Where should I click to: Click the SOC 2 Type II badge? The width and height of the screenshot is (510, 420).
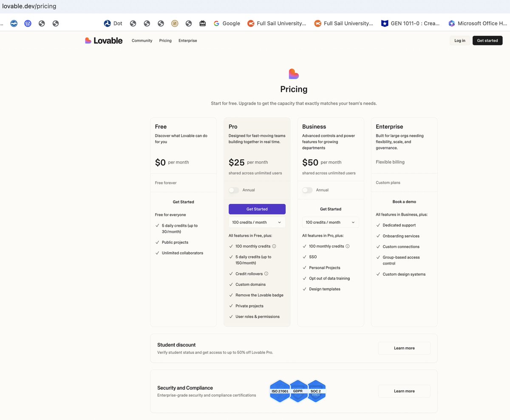point(316,391)
